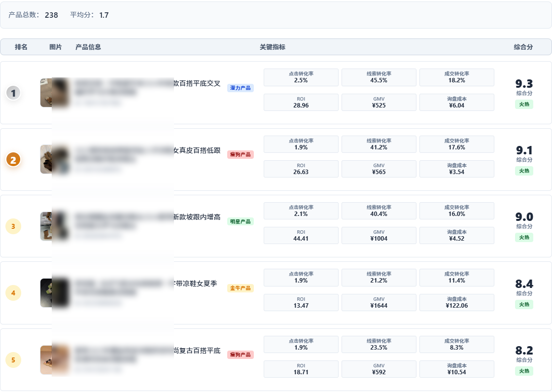Sort by the 综合分 column header
Image resolution: width=552 pixels, height=392 pixels.
(523, 47)
